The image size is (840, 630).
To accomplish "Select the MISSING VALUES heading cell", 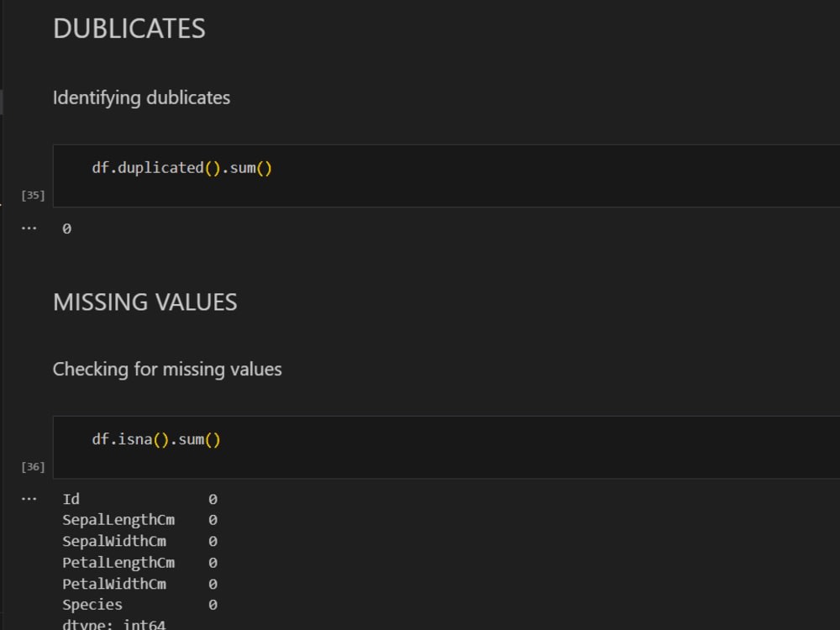I will tap(144, 302).
